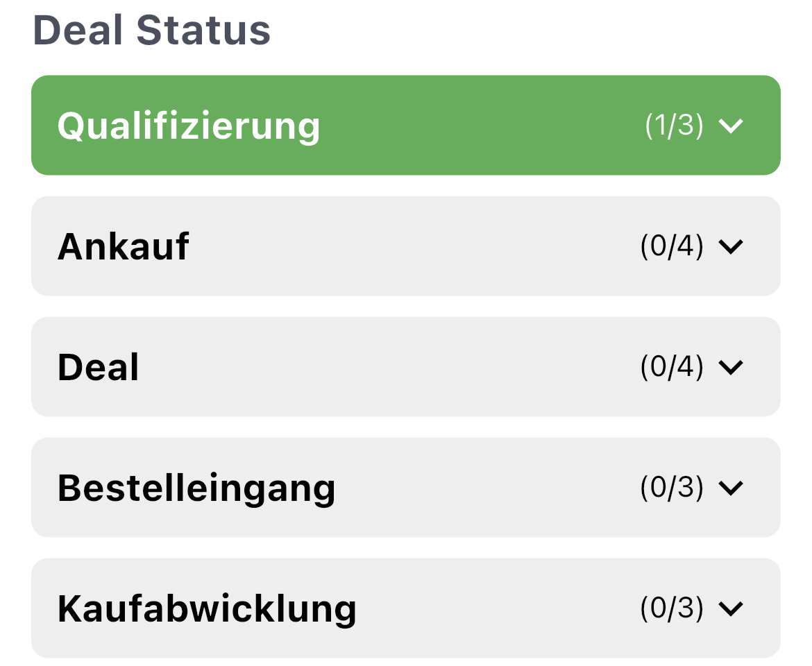Screen dimensions: 812x666
Task: Click empty middle area of Ankauf row
Action: click(x=416, y=246)
